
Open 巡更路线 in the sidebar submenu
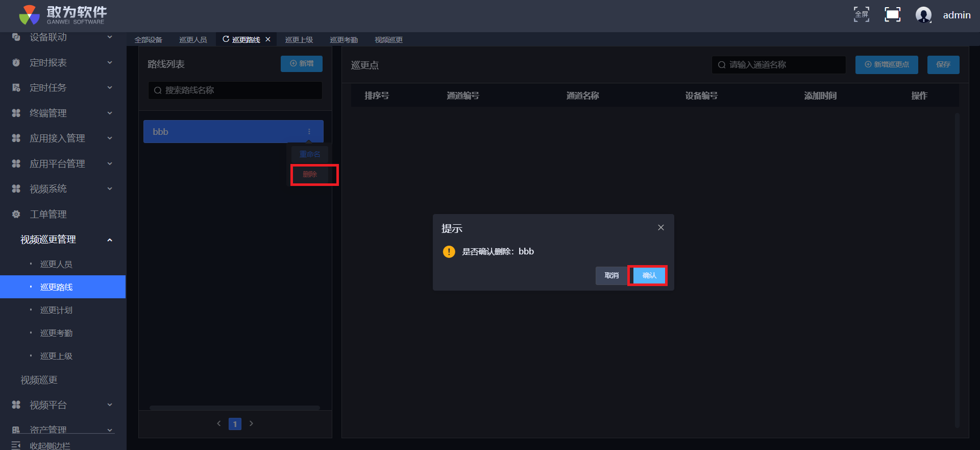point(63,287)
